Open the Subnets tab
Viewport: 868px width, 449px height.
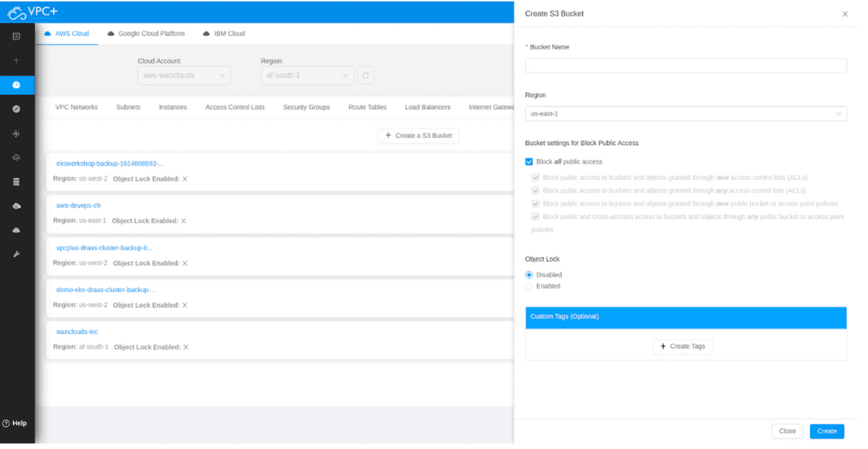tap(128, 107)
